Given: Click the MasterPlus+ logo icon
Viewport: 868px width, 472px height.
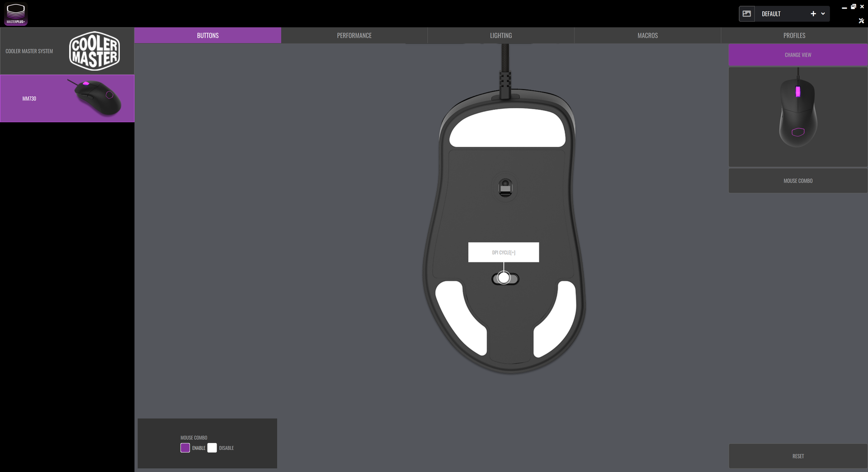Looking at the screenshot, I should [16, 14].
